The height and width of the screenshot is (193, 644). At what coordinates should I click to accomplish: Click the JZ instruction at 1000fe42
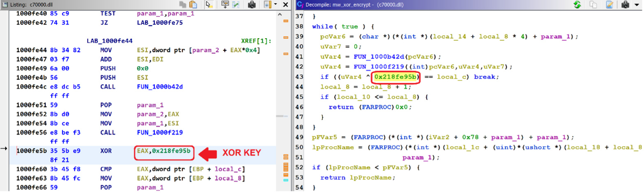click(x=104, y=23)
